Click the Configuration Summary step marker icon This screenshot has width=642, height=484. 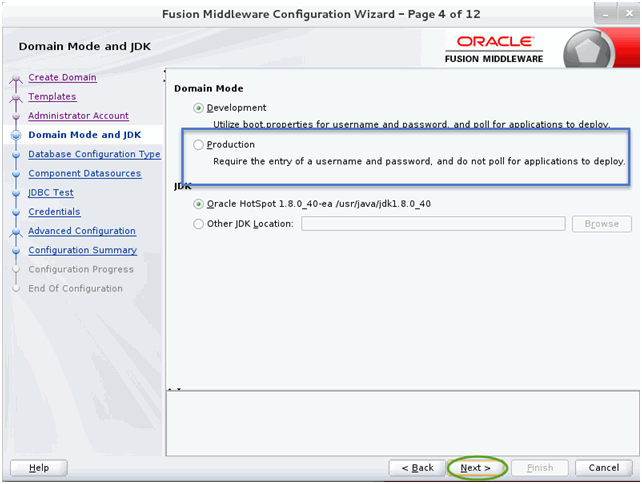tap(16, 251)
